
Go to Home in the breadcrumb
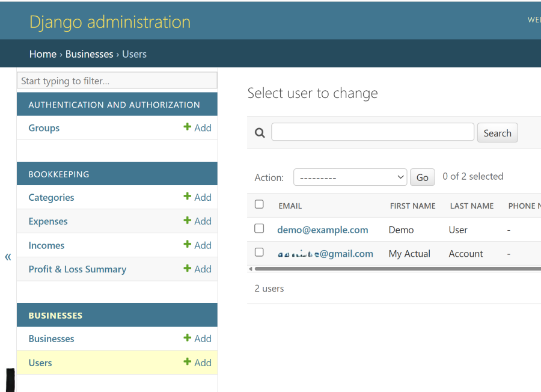pyautogui.click(x=43, y=54)
